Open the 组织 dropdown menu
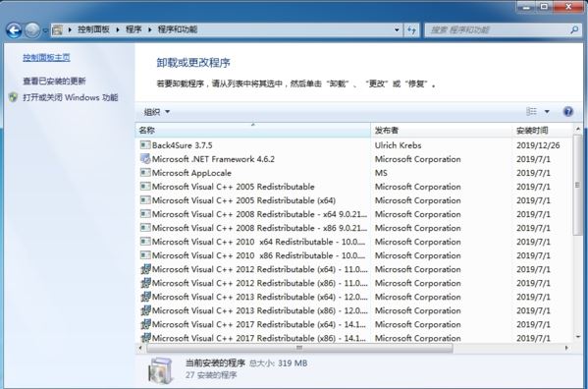Image resolution: width=588 pixels, height=389 pixels. [x=157, y=112]
